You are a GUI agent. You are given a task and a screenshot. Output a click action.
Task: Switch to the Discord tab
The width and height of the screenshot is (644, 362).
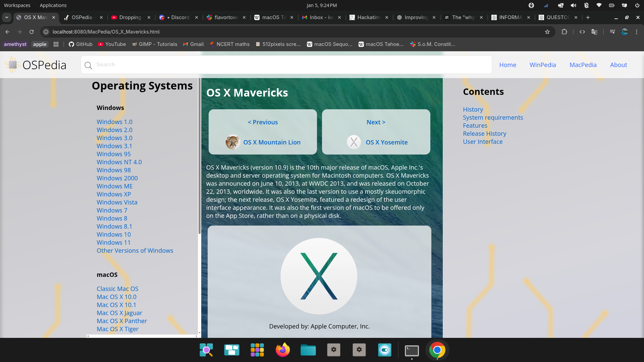click(178, 17)
